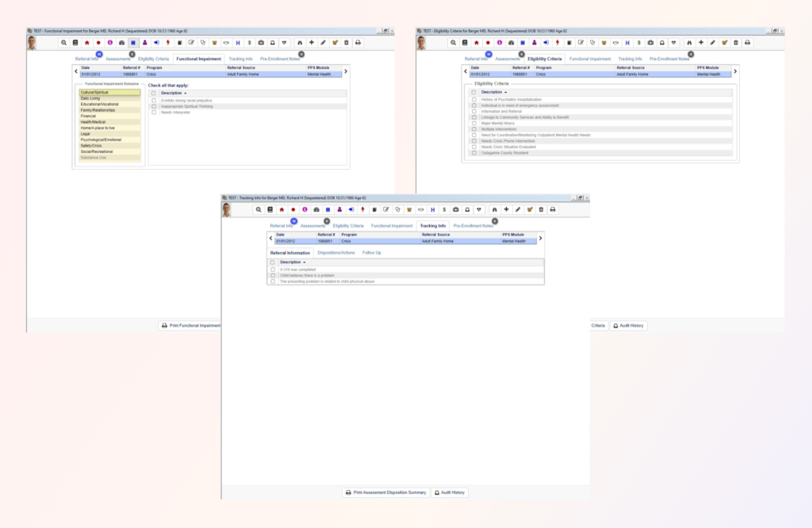812x528 pixels.
Task: Check 'Major Mental Illness' eligibility criterion
Action: point(474,123)
